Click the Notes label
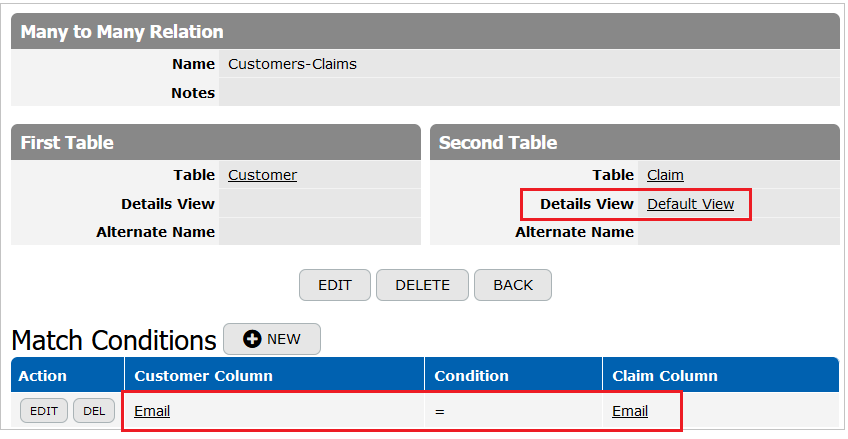848x439 pixels. pyautogui.click(x=193, y=93)
